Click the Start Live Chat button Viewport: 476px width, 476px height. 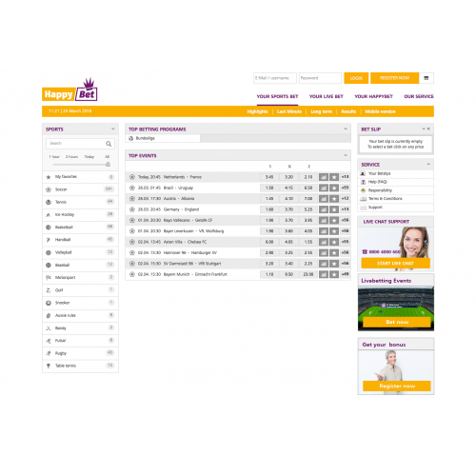(395, 264)
